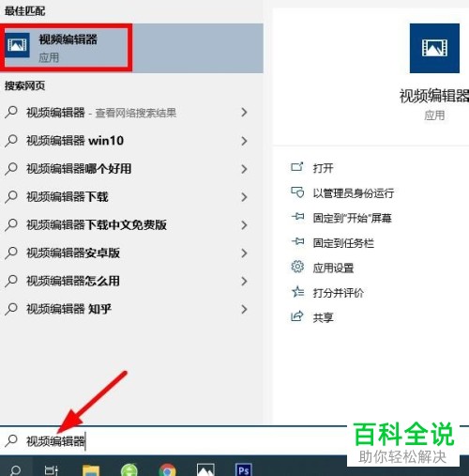Screen dimensions: 469x476
Task: Select 固定到任务栏 option
Action: coord(343,243)
